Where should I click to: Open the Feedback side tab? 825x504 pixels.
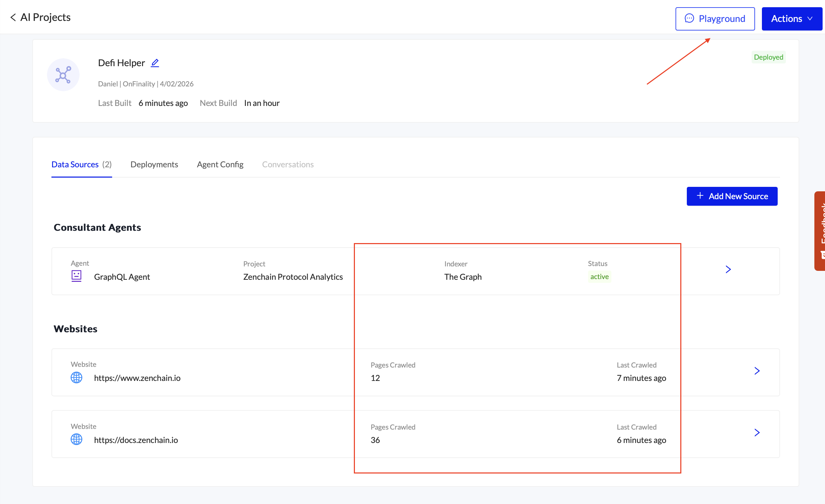point(820,231)
